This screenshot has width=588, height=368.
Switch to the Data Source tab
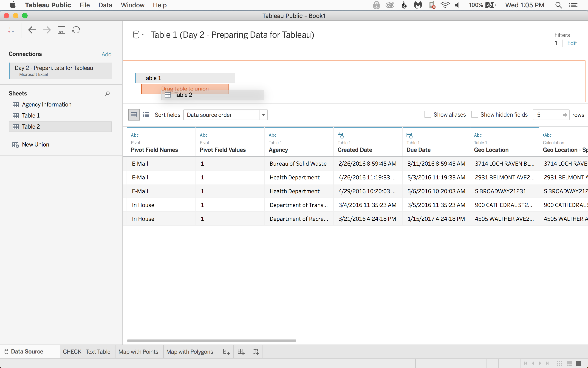point(30,352)
